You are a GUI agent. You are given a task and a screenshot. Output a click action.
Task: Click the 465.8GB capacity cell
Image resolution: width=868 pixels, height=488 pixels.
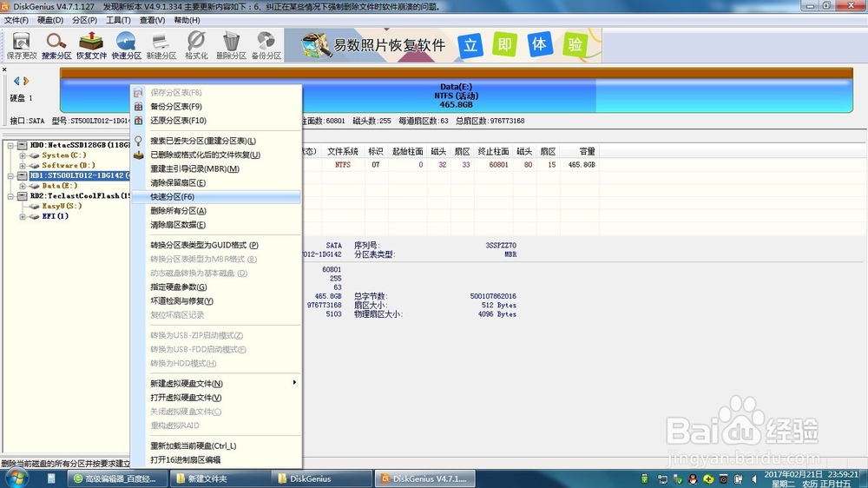(582, 164)
